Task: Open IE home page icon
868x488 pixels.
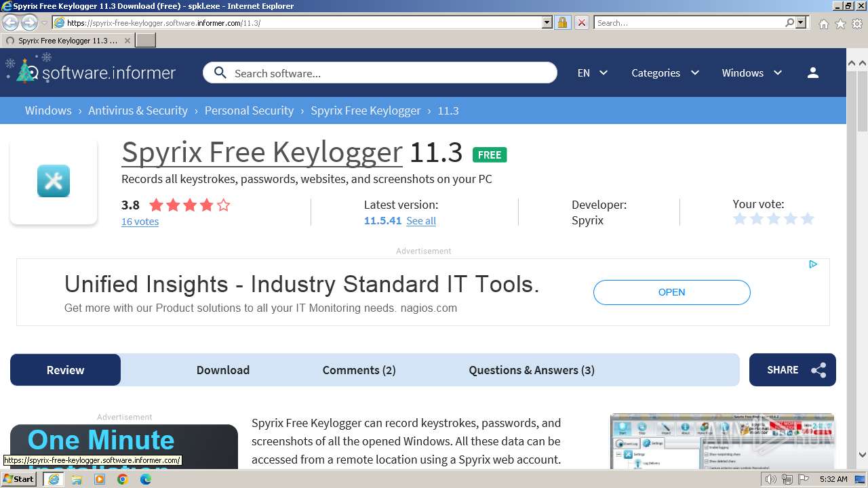Action: [x=823, y=24]
